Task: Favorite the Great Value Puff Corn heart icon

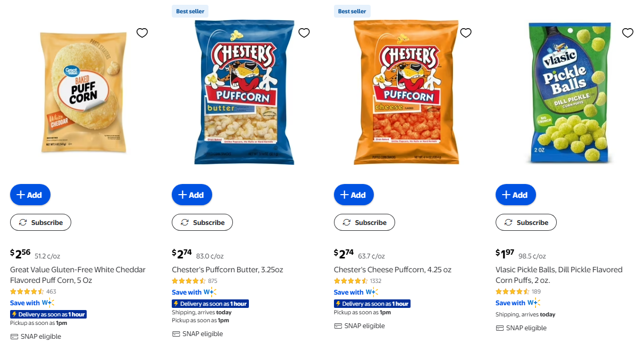Action: click(142, 33)
